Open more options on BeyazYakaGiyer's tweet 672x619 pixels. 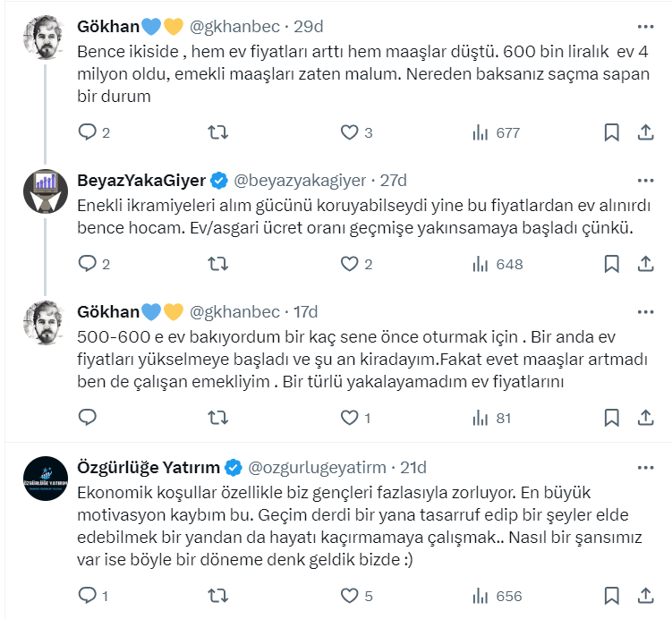point(644,179)
